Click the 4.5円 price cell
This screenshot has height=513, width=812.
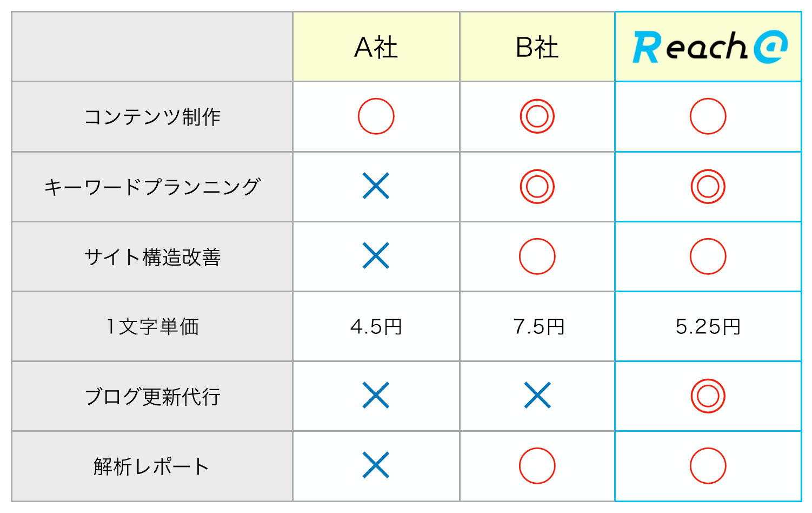point(376,326)
